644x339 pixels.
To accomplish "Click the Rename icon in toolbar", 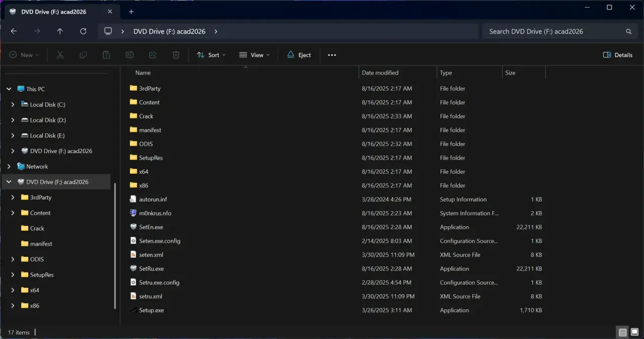I will (129, 55).
